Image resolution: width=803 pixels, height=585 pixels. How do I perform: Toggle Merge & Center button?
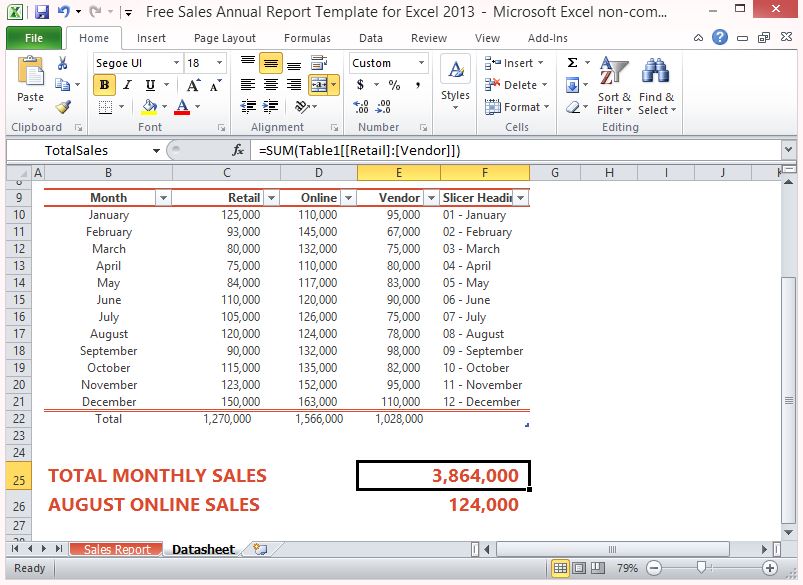320,85
